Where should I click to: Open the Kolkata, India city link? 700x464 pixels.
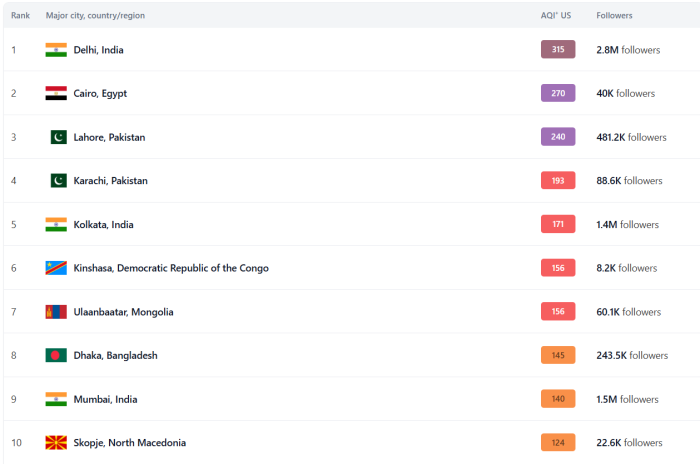[x=103, y=225]
